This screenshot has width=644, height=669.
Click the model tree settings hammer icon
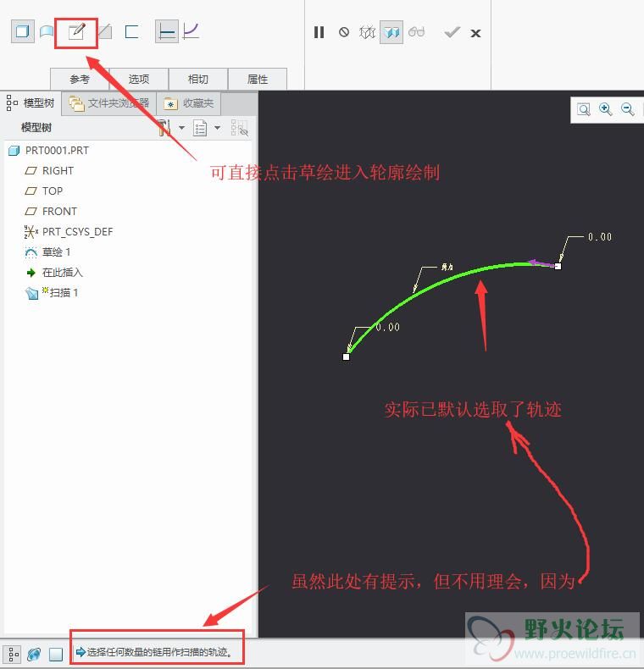pos(164,128)
